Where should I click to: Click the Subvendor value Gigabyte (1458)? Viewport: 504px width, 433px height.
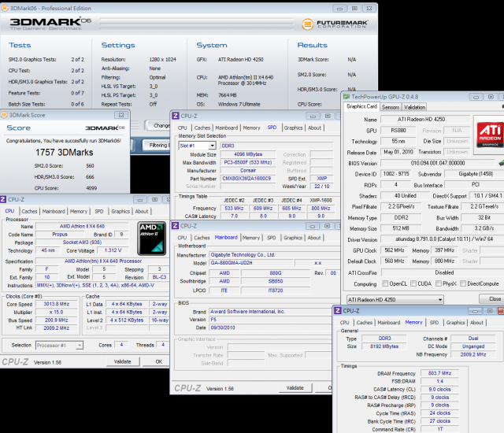point(476,174)
